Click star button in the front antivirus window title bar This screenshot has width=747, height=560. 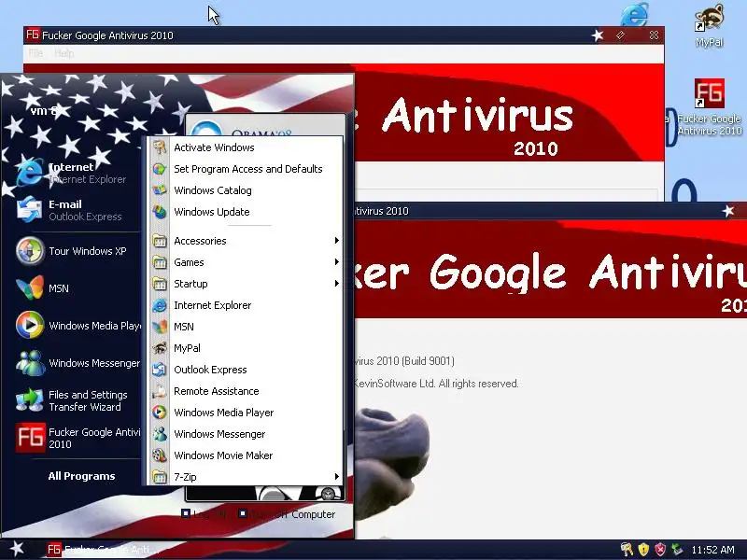coord(728,211)
